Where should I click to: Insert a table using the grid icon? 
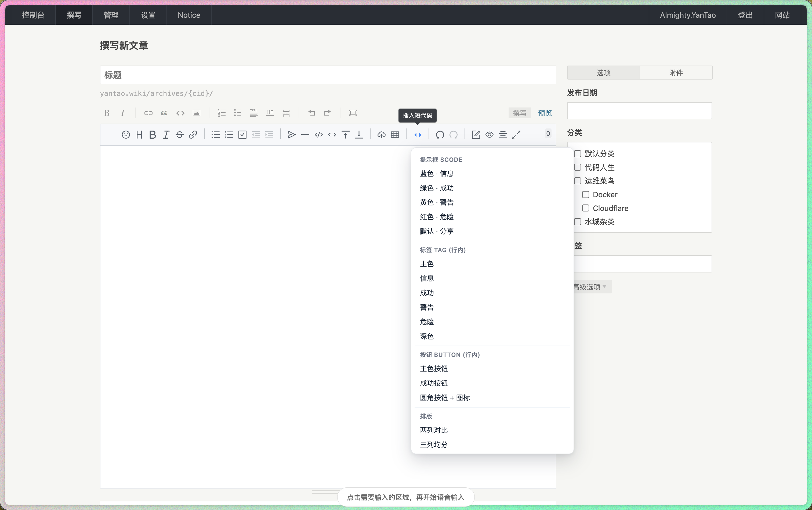coord(395,135)
